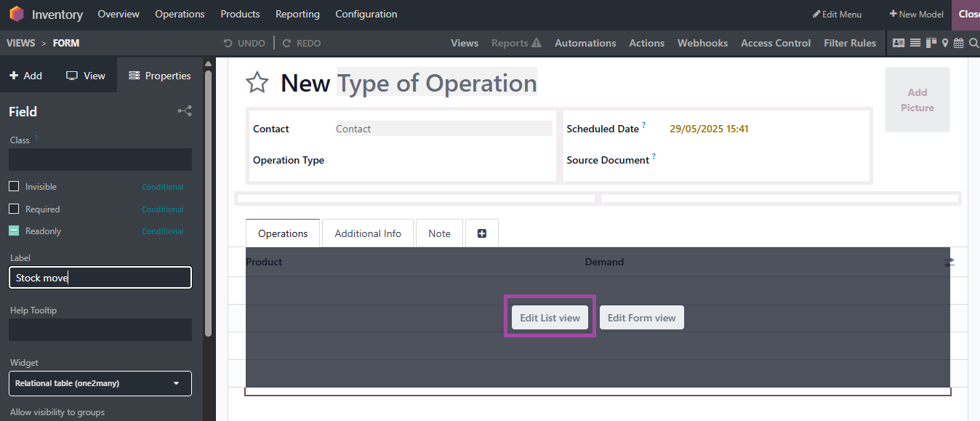Click the favorite star icon

click(x=257, y=83)
